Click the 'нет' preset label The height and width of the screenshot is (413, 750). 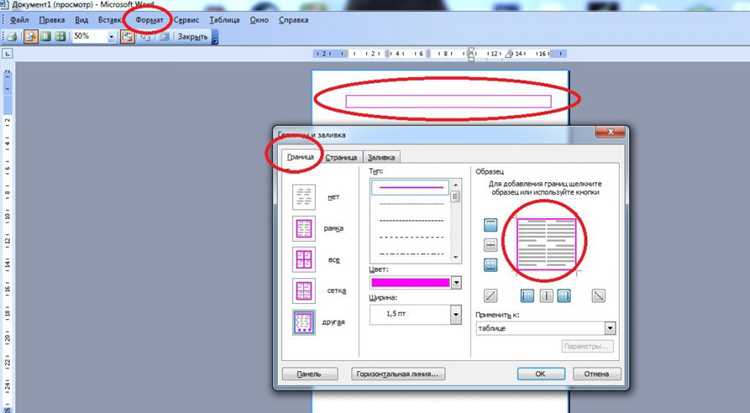(x=333, y=197)
